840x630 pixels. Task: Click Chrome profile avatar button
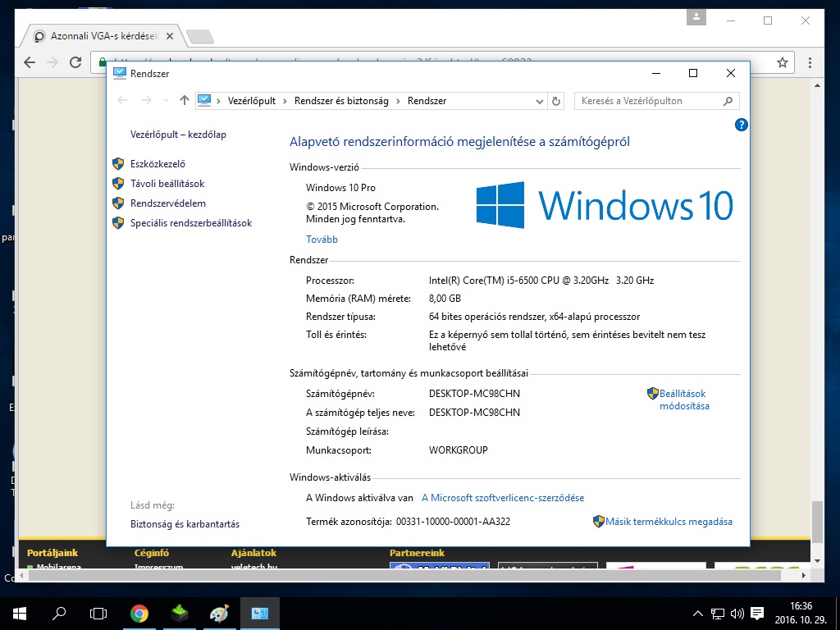coord(696,16)
